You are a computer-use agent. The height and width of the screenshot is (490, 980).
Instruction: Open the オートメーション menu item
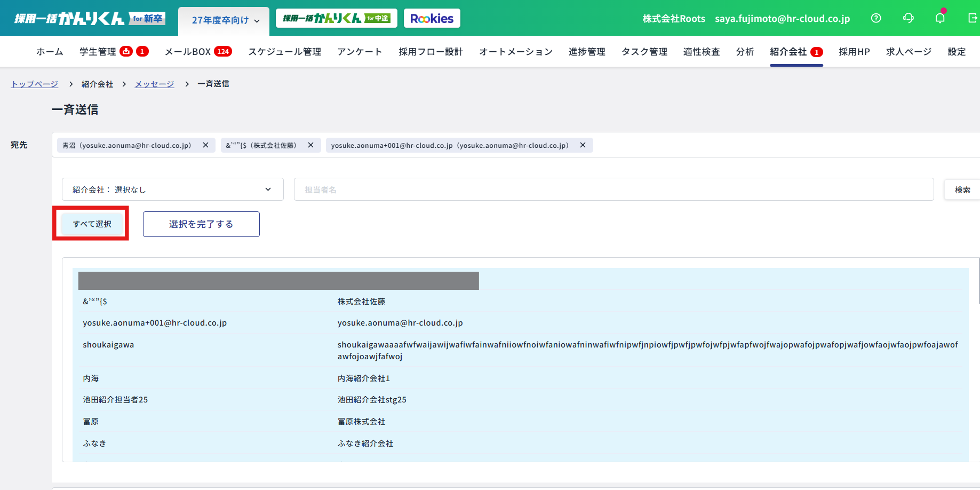click(515, 52)
